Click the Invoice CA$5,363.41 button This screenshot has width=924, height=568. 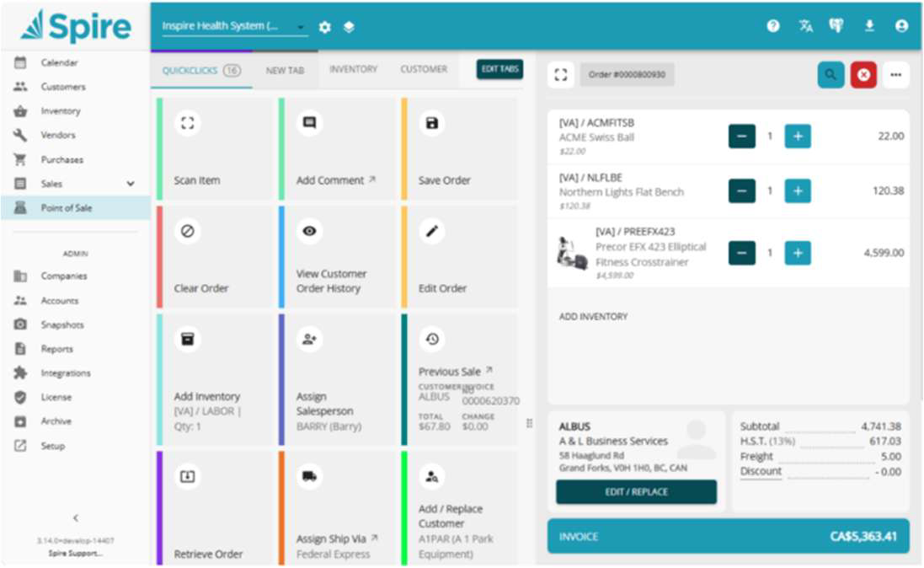coord(728,536)
